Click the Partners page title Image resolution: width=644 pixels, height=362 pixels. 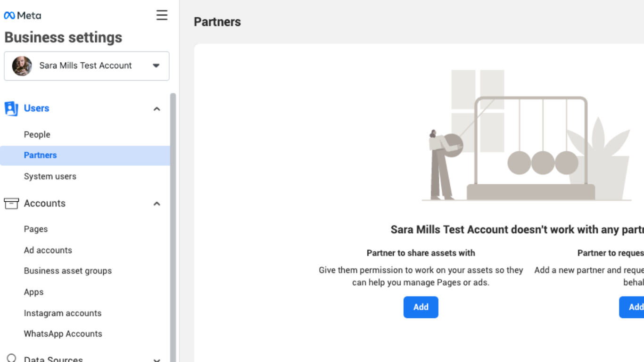pyautogui.click(x=217, y=22)
